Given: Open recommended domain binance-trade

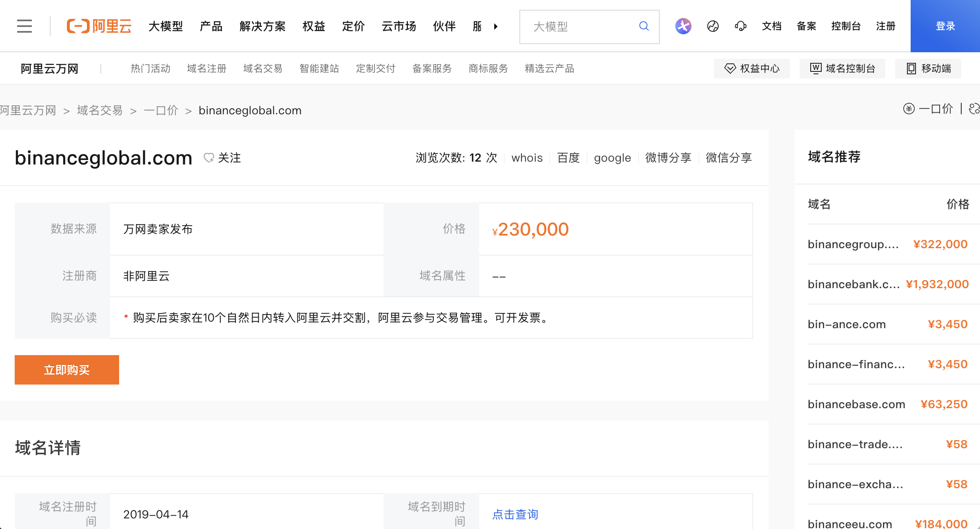Looking at the screenshot, I should 855,444.
